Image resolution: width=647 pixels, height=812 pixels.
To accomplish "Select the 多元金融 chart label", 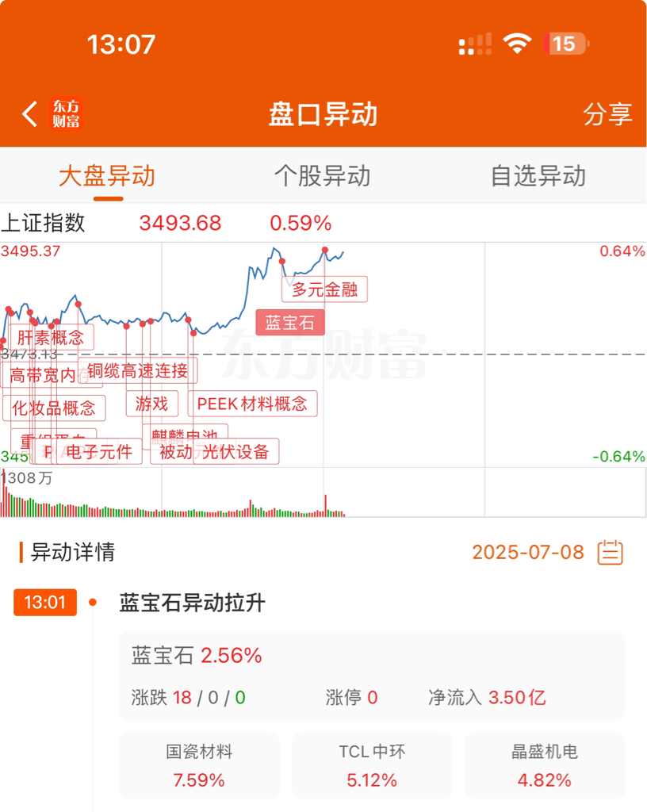I will pyautogui.click(x=324, y=289).
